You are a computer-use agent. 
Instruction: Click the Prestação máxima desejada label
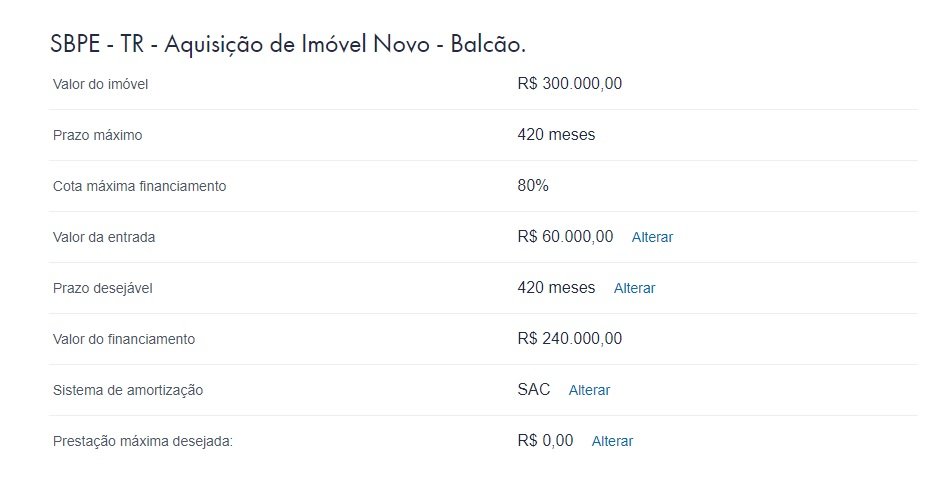tap(143, 441)
